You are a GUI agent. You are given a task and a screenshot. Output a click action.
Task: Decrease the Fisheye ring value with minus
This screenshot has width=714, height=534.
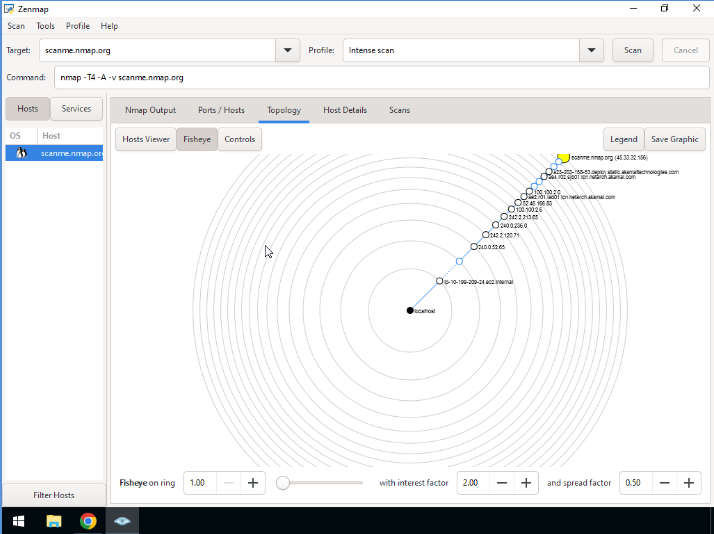coord(229,483)
